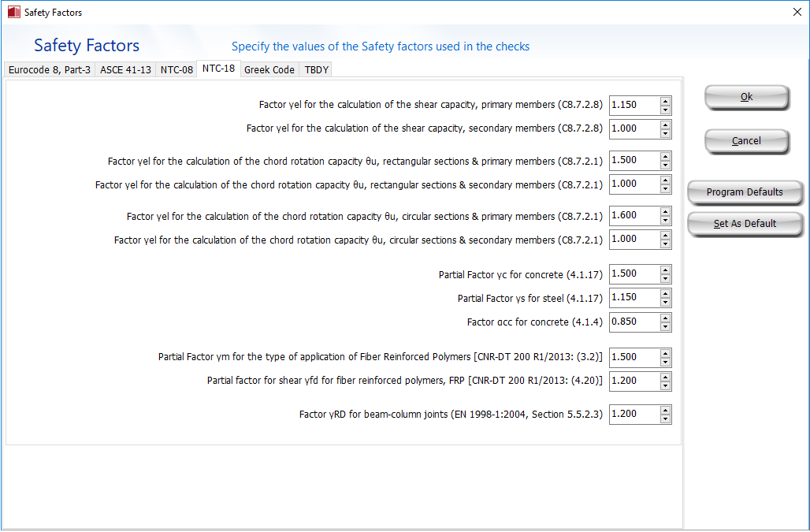Decrease partial factor γs for steel
810x532 pixels.
666,303
